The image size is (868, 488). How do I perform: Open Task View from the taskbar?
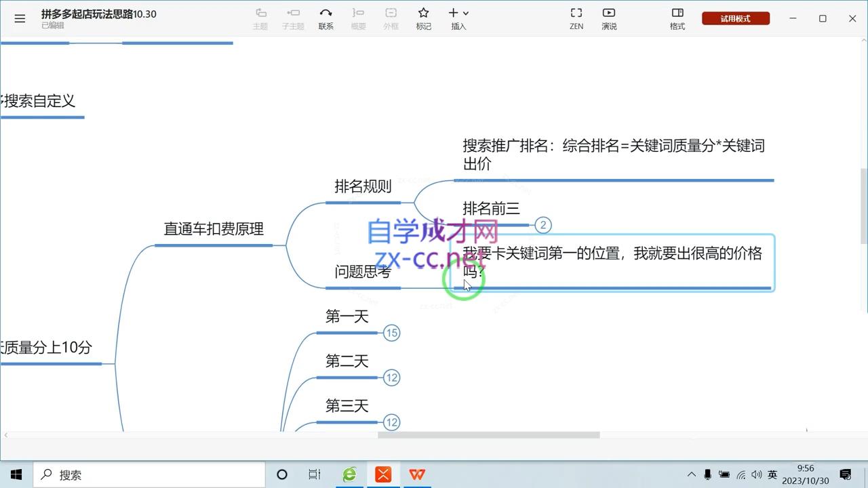[314, 474]
